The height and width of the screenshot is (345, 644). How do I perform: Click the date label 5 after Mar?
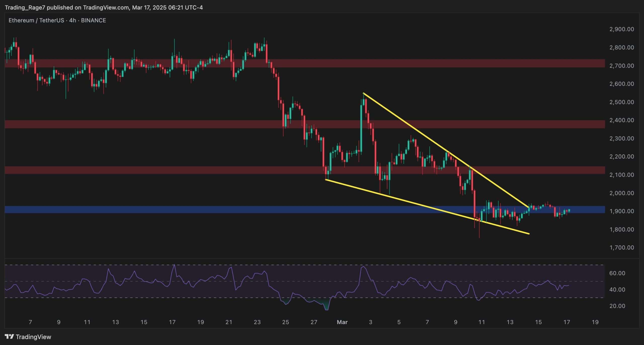(x=399, y=322)
